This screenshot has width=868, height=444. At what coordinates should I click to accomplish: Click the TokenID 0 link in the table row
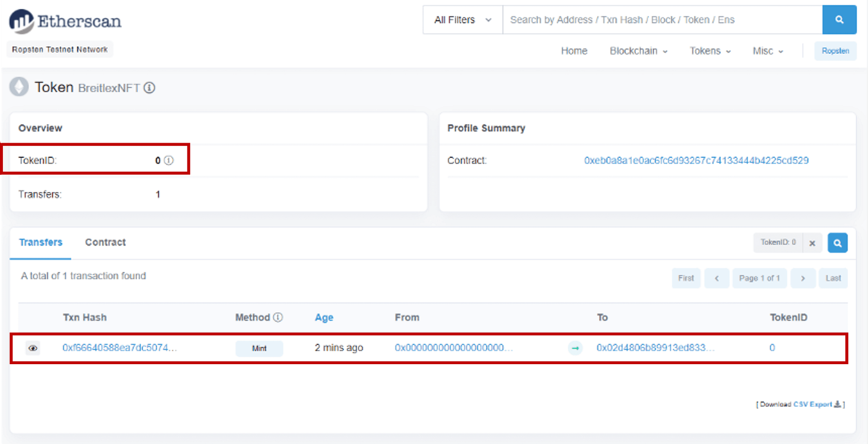[x=772, y=348]
